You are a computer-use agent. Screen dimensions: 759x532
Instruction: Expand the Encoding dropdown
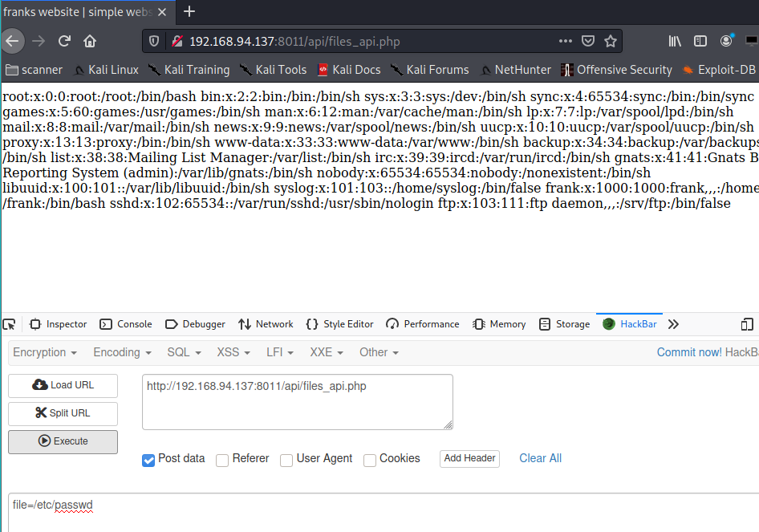122,352
